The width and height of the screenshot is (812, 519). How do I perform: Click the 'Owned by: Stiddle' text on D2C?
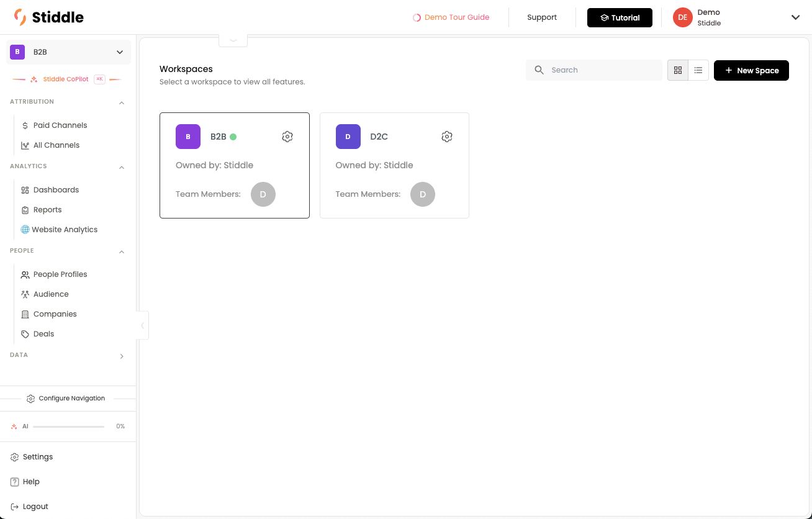374,165
